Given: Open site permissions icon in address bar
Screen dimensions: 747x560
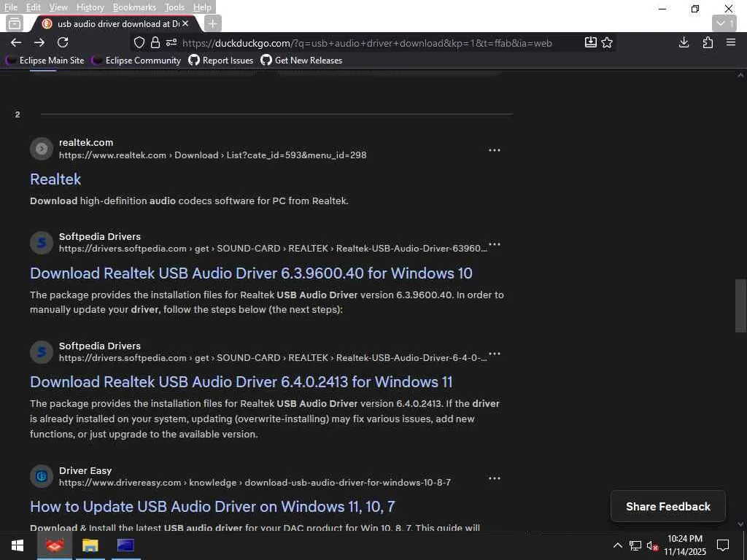Looking at the screenshot, I should point(171,43).
